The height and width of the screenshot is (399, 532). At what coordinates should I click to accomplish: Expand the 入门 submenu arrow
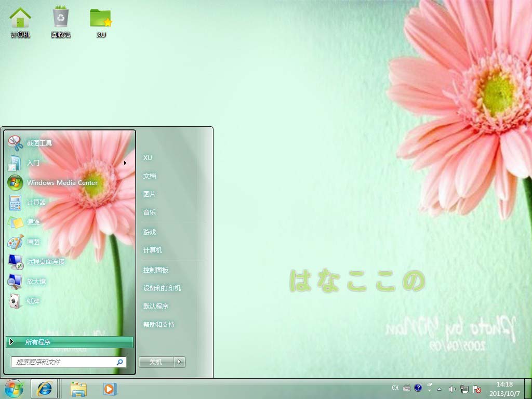coord(125,163)
